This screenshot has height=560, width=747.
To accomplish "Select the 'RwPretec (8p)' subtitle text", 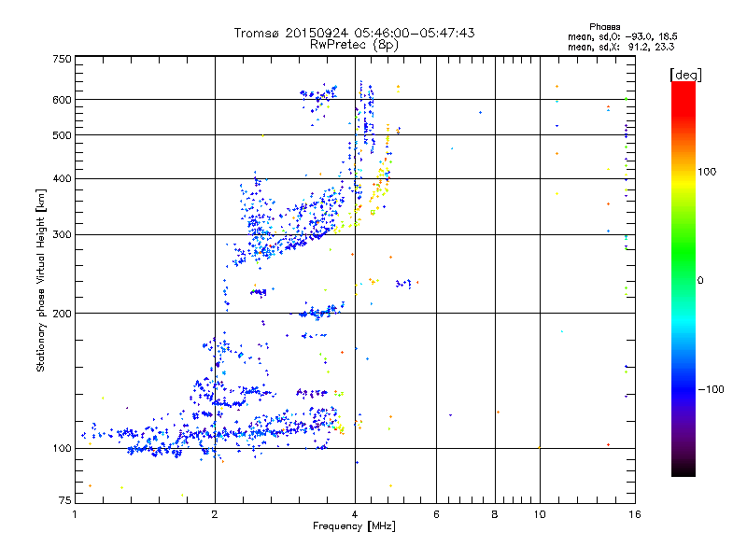I will (354, 45).
